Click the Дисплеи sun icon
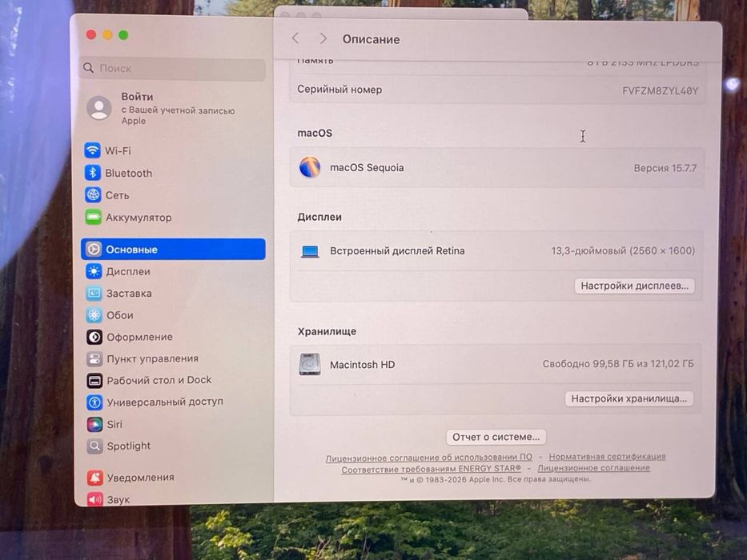Viewport: 747px width, 560px height. point(94,271)
